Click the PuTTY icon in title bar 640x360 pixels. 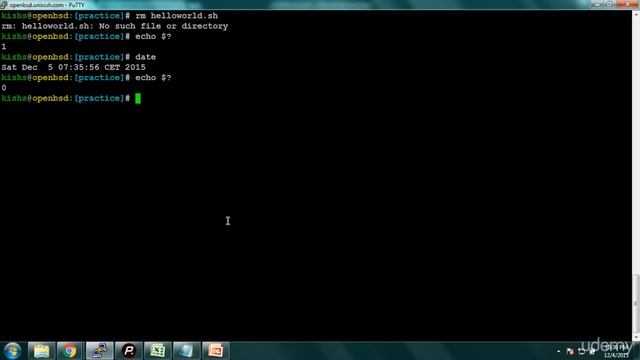(4, 5)
